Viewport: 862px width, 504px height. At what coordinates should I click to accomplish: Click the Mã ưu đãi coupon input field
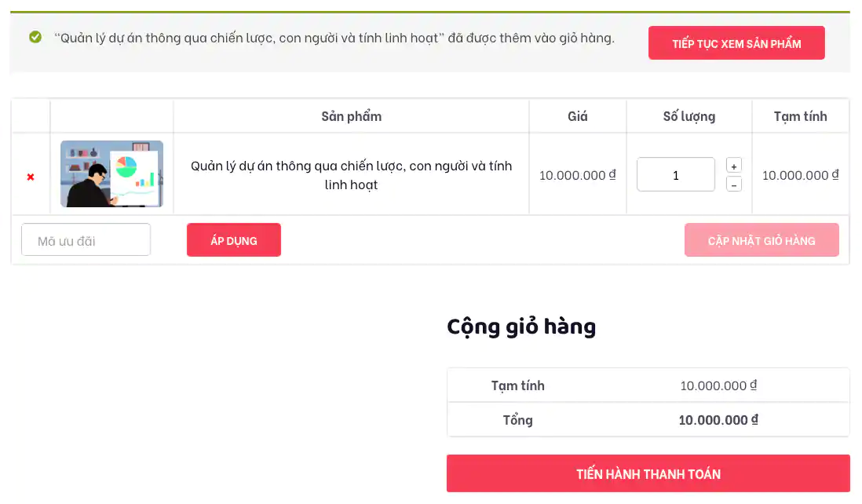pos(86,239)
